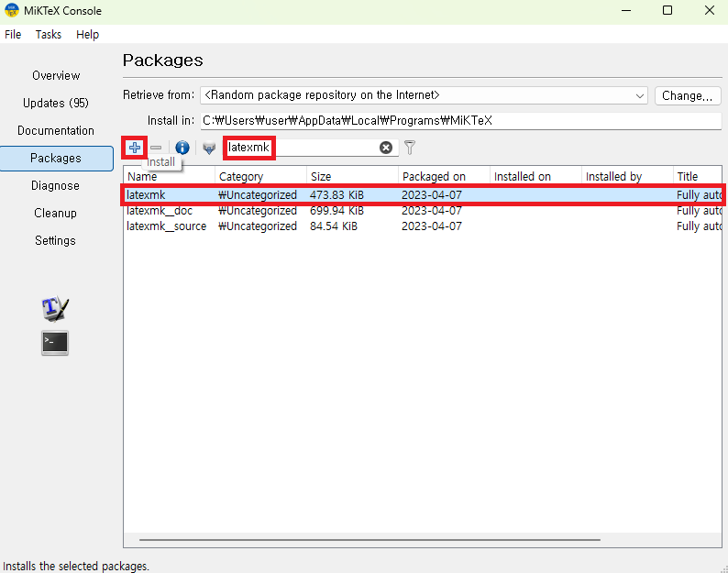The height and width of the screenshot is (573, 728).
Task: Sort by the Title column header
Action: click(x=698, y=176)
